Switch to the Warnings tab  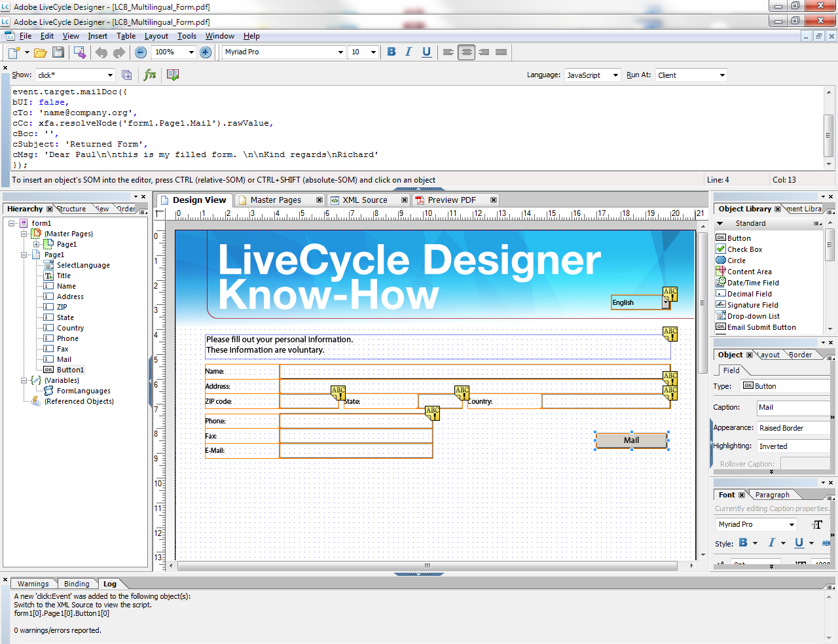33,584
